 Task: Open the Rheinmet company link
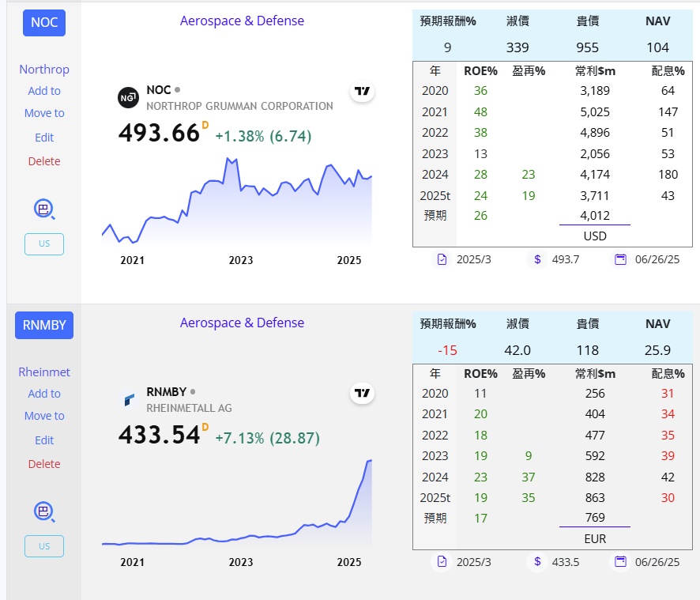click(x=44, y=372)
